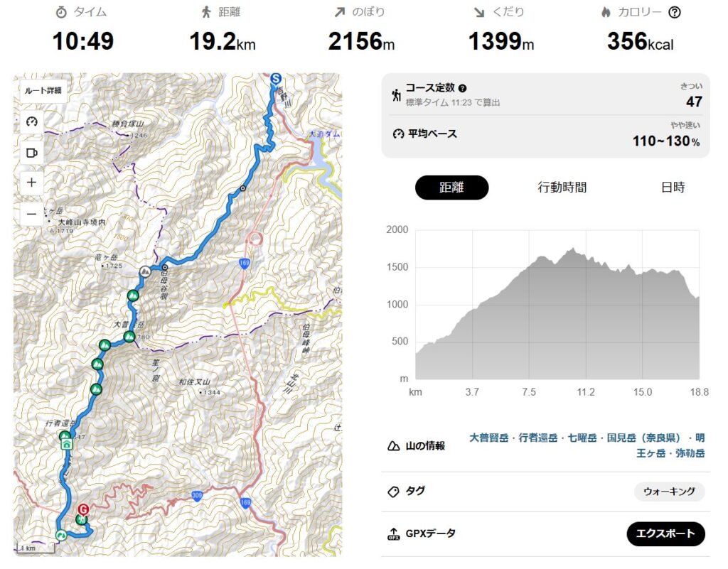The image size is (728, 569).
Task: Follow the 弥勒岳 mountain link
Action: (690, 453)
